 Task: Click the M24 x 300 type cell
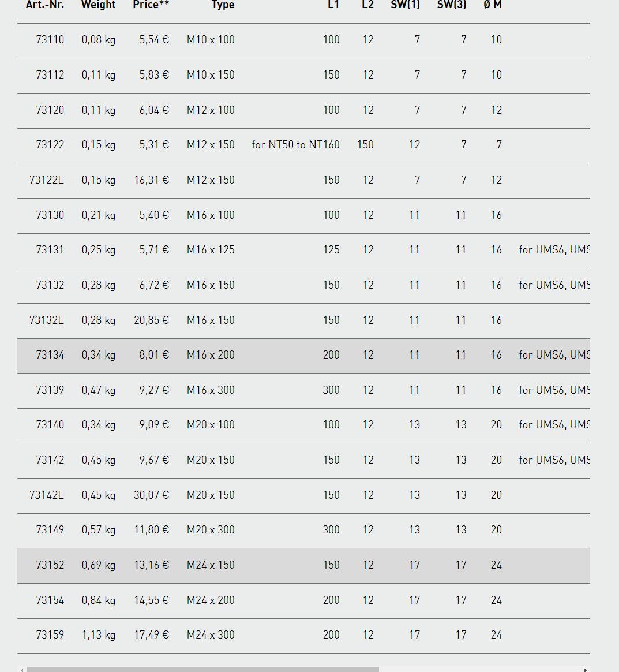[211, 634]
